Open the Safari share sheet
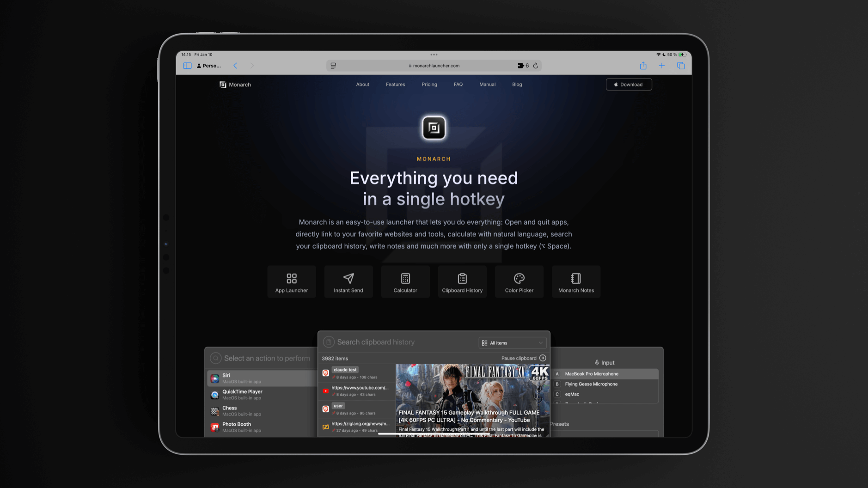 click(x=643, y=66)
